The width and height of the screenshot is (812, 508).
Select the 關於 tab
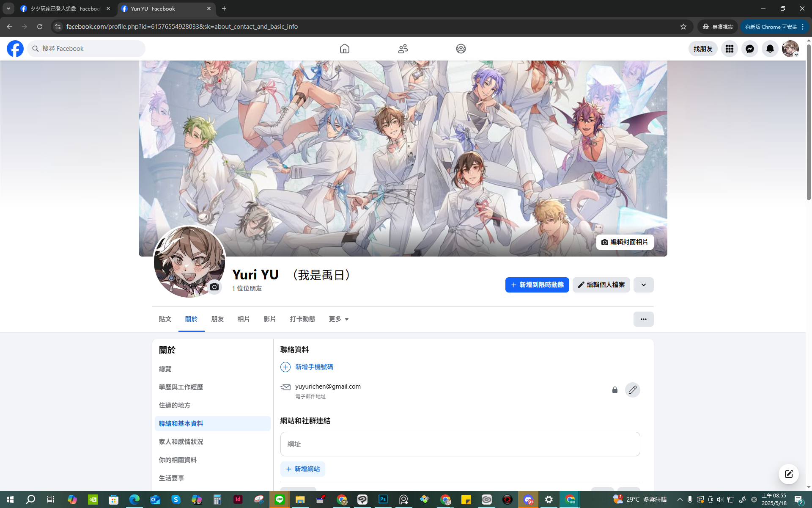point(191,319)
